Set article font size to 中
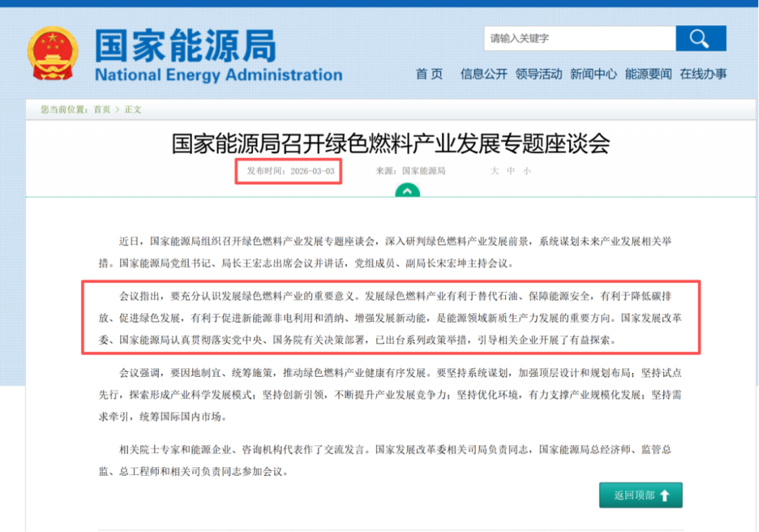Viewport: 759px width, 532px height. tap(511, 171)
